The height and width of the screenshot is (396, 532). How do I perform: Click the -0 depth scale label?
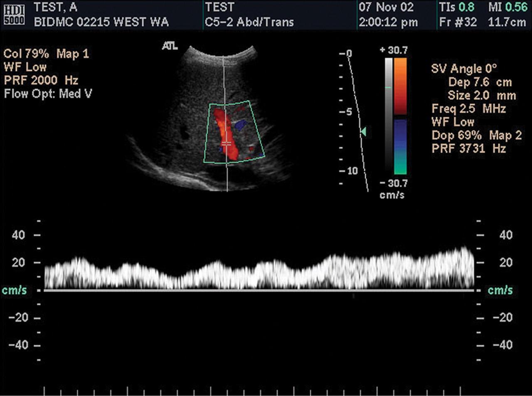tap(346, 54)
